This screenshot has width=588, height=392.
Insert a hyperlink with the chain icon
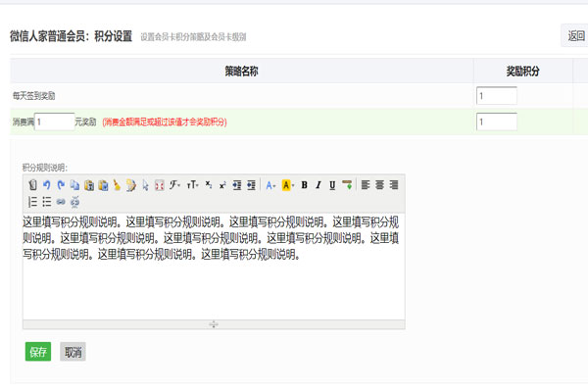point(61,202)
